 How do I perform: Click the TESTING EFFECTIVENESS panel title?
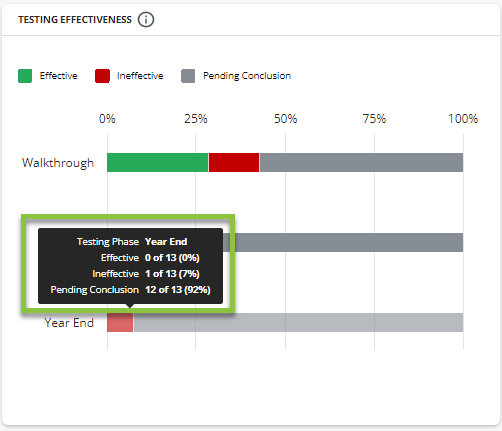pos(75,20)
